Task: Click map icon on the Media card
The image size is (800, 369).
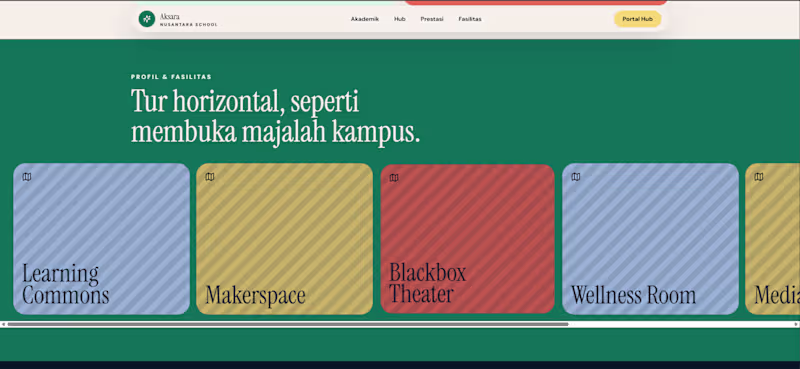Action: point(759,177)
